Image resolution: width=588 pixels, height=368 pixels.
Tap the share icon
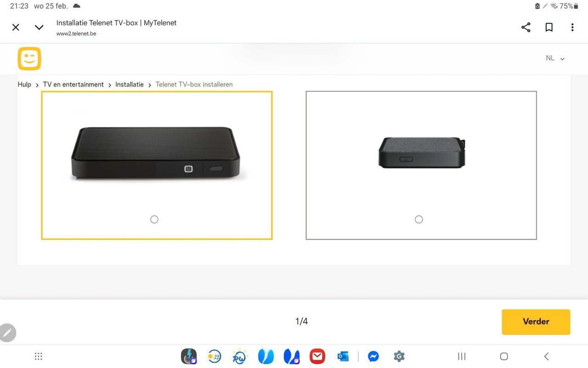(526, 27)
